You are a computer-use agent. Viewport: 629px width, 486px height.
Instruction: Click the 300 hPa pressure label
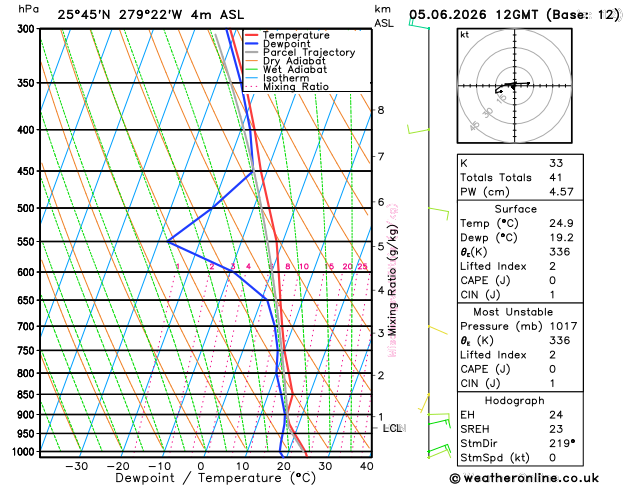coord(28,29)
